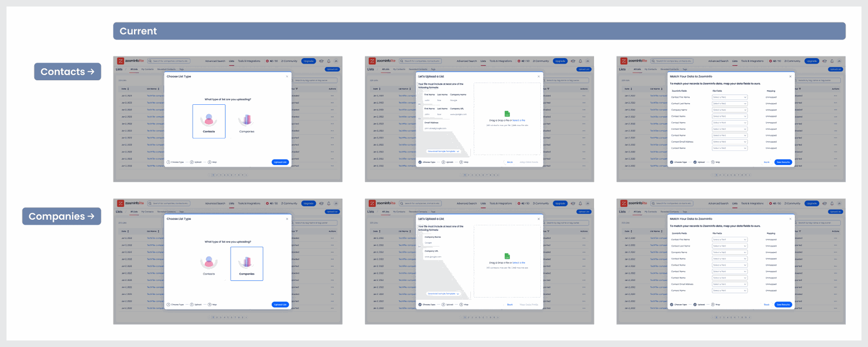Viewport: 868px width, 347px height.
Task: Switch to Tags tab, Companies-row first screen
Action: [x=182, y=212]
